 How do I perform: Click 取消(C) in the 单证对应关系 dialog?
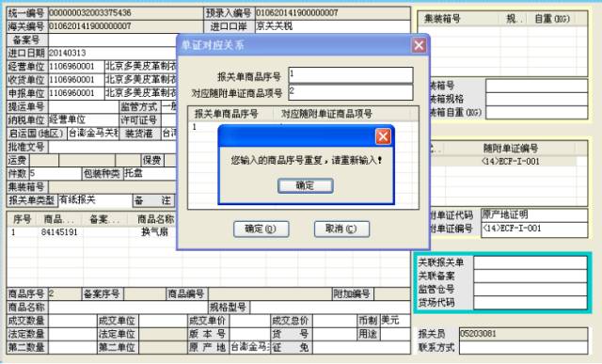pyautogui.click(x=341, y=229)
